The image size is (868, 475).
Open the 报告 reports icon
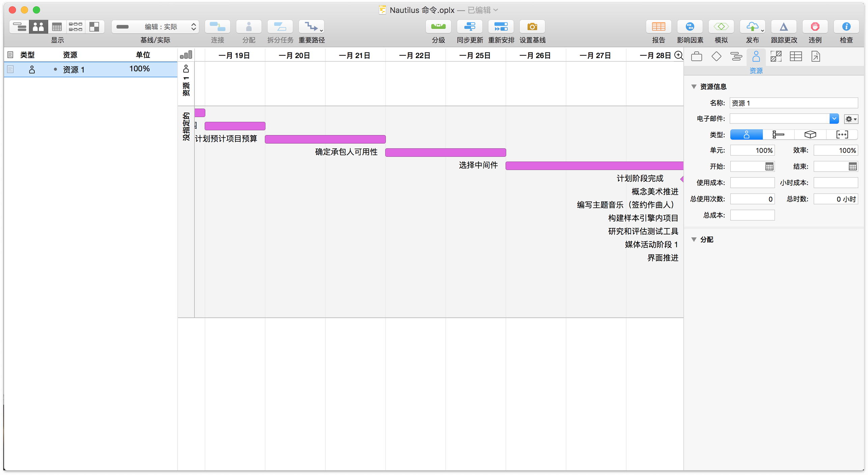click(658, 27)
